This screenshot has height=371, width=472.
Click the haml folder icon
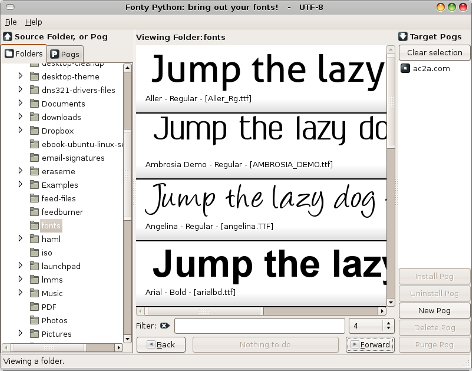34,239
